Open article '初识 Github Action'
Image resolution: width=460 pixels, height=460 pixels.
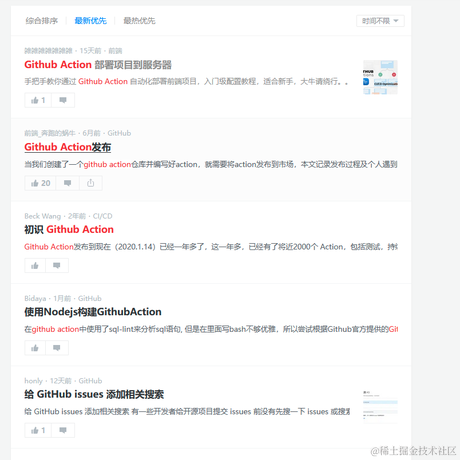coord(69,229)
